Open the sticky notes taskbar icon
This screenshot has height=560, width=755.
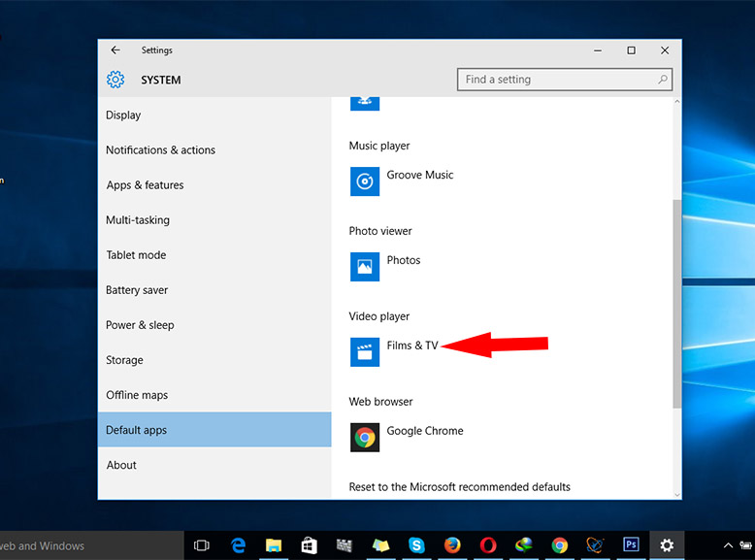click(380, 545)
